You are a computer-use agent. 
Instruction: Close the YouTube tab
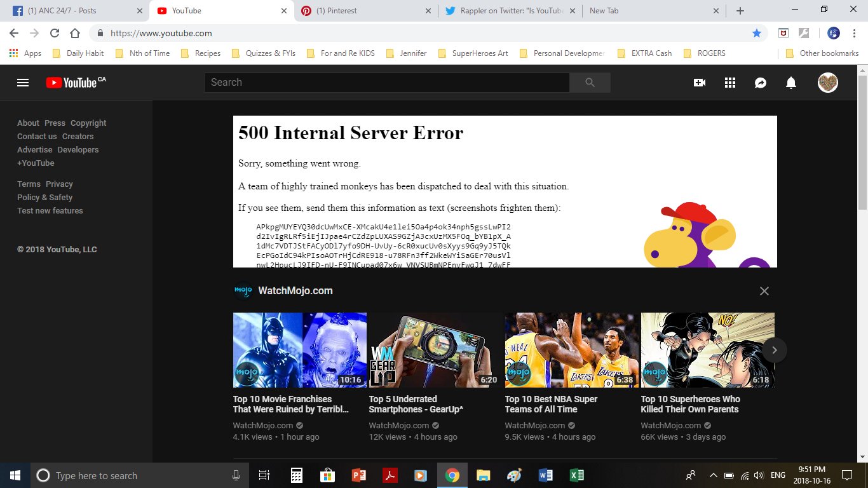pyautogui.click(x=283, y=11)
